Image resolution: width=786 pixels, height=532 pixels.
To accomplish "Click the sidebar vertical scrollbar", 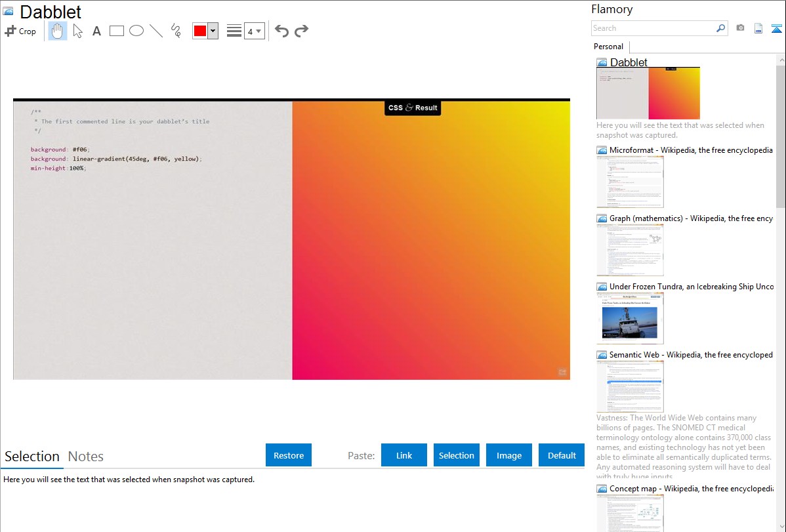I will (x=781, y=135).
